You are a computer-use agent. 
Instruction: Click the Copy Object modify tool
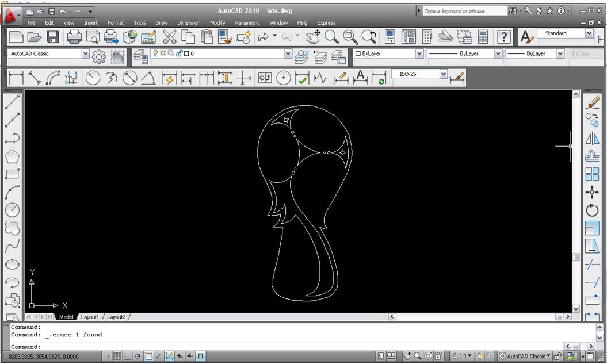coord(592,120)
